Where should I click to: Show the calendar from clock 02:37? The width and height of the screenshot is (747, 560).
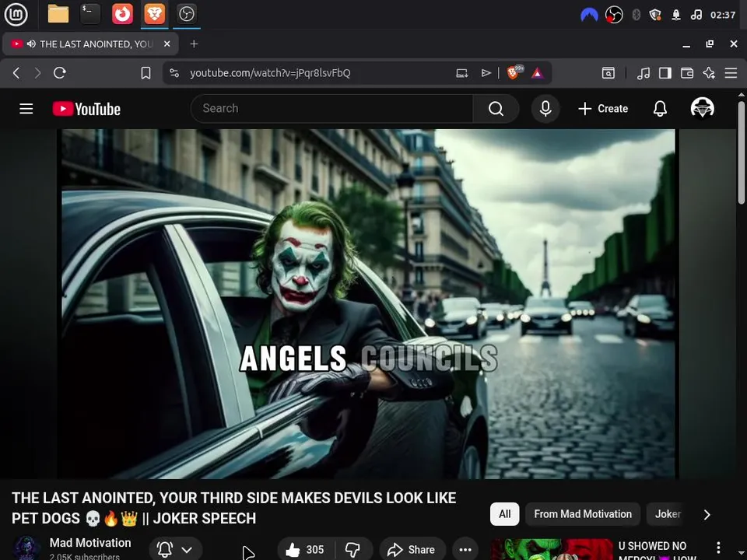(x=723, y=16)
